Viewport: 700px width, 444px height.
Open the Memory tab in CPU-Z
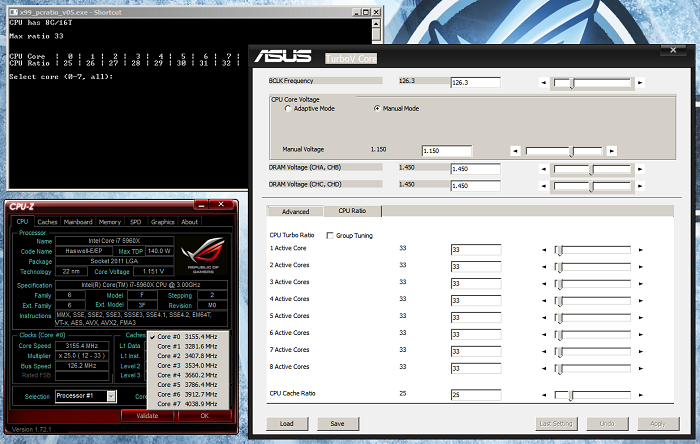pyautogui.click(x=110, y=222)
